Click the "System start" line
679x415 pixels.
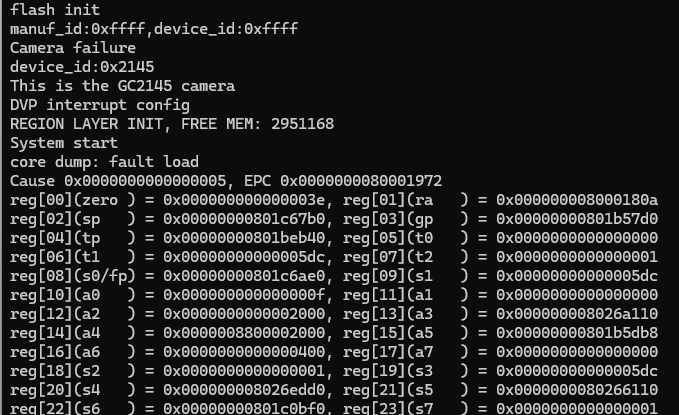(64, 143)
